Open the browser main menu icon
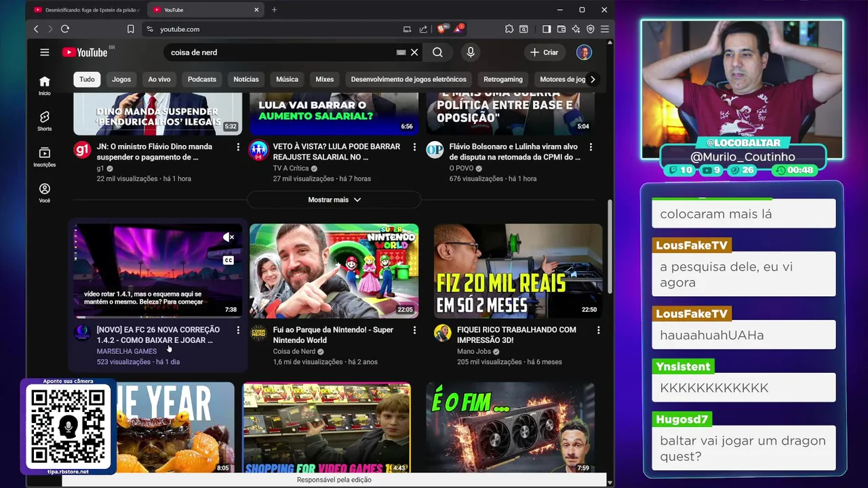Screen dimensions: 868x488 (x=604, y=29)
